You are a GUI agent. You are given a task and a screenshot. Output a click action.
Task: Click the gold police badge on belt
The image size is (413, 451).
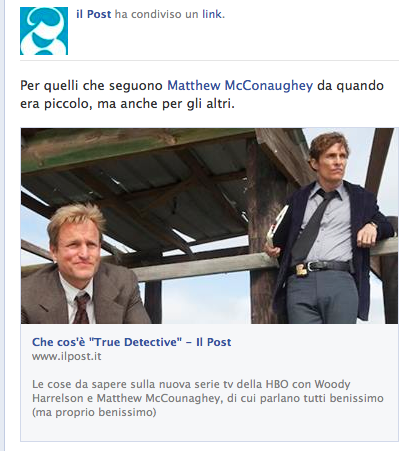click(x=302, y=270)
